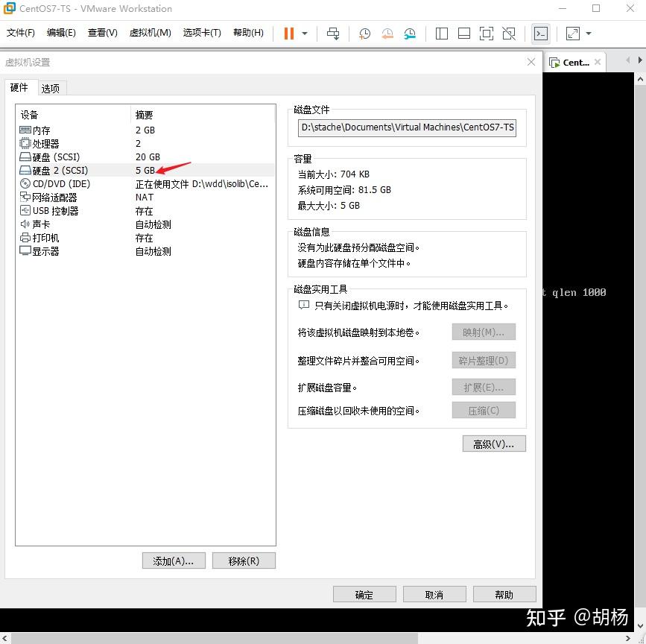646x644 pixels.
Task: Click the horizontal scrollbar left arrow
Action: point(5,638)
